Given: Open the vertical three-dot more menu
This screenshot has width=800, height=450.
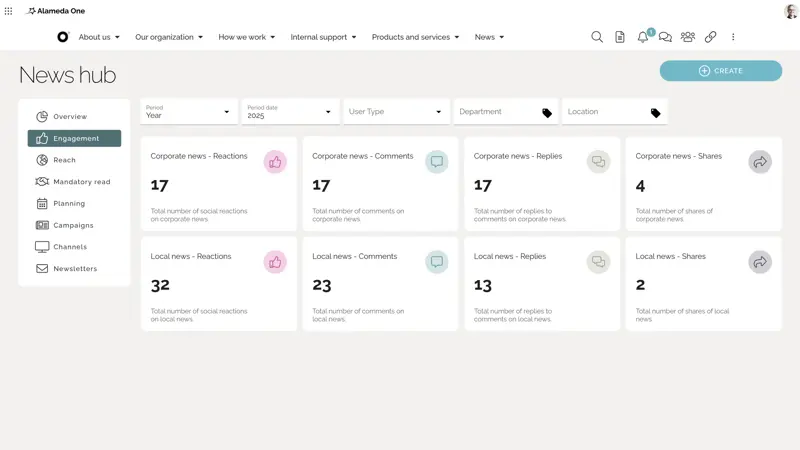Looking at the screenshot, I should 733,37.
